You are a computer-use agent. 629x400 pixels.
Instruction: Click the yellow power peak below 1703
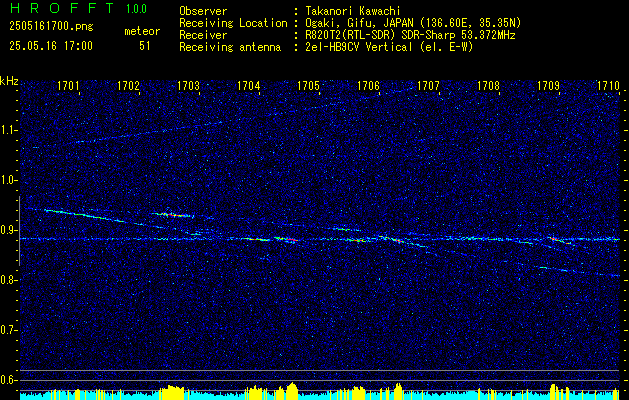172,392
